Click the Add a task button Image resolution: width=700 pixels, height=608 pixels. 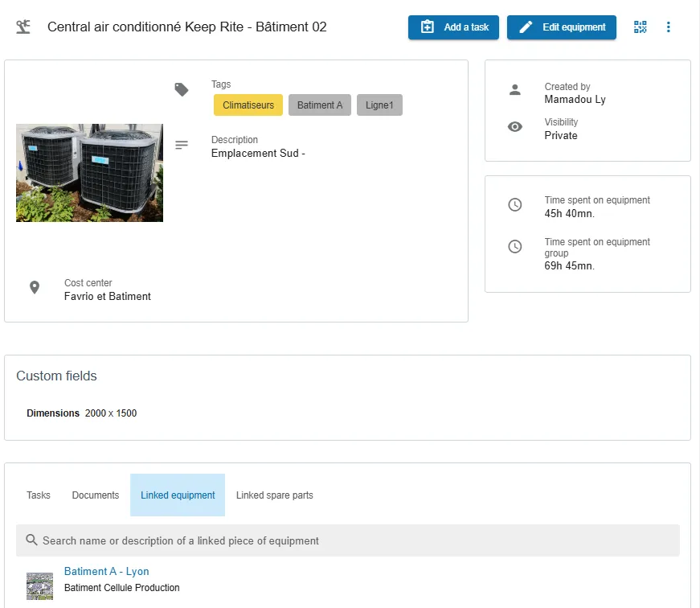(x=453, y=27)
